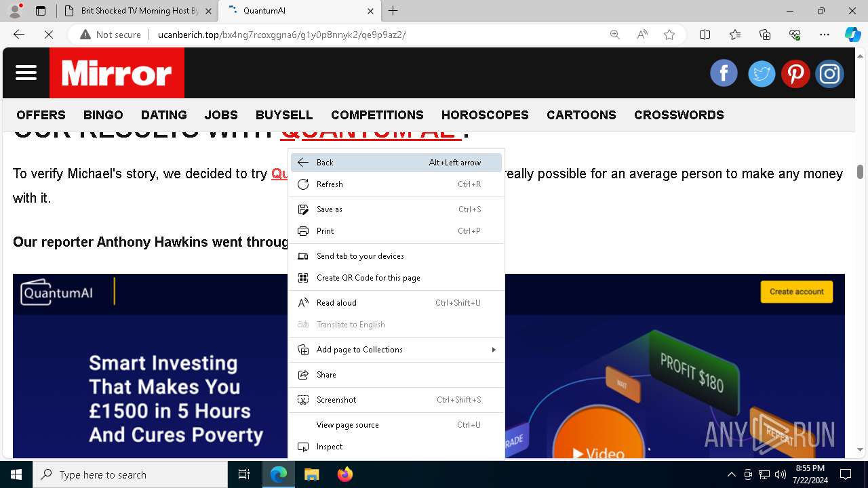Open BUYSELL navigation link
This screenshot has height=488, width=868.
[x=284, y=115]
